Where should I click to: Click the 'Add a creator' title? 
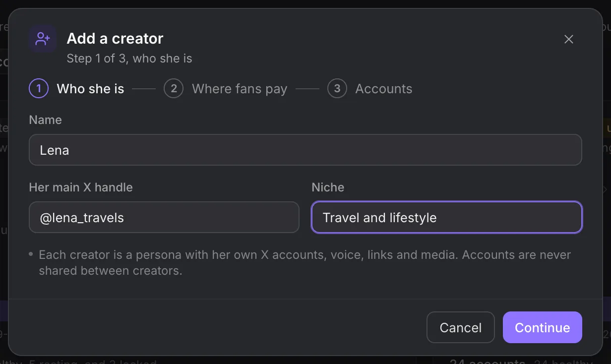coord(115,39)
